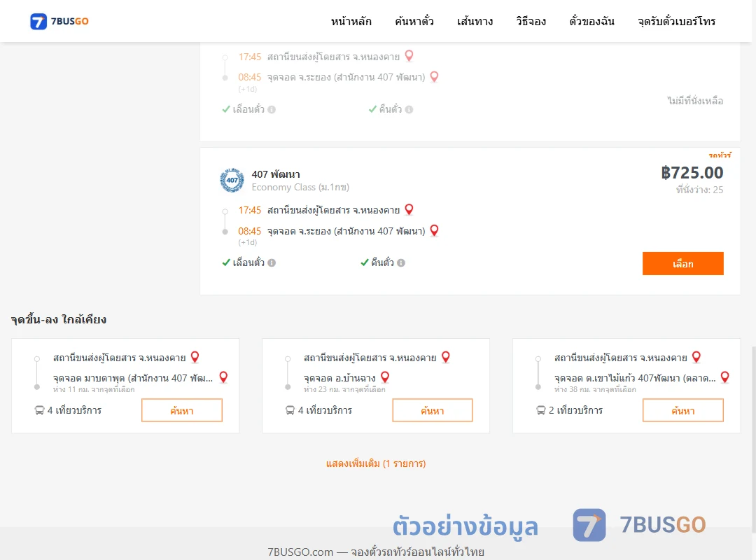This screenshot has width=756, height=560.
Task: Click the 407 พัฒนา operator name
Action: tap(276, 174)
